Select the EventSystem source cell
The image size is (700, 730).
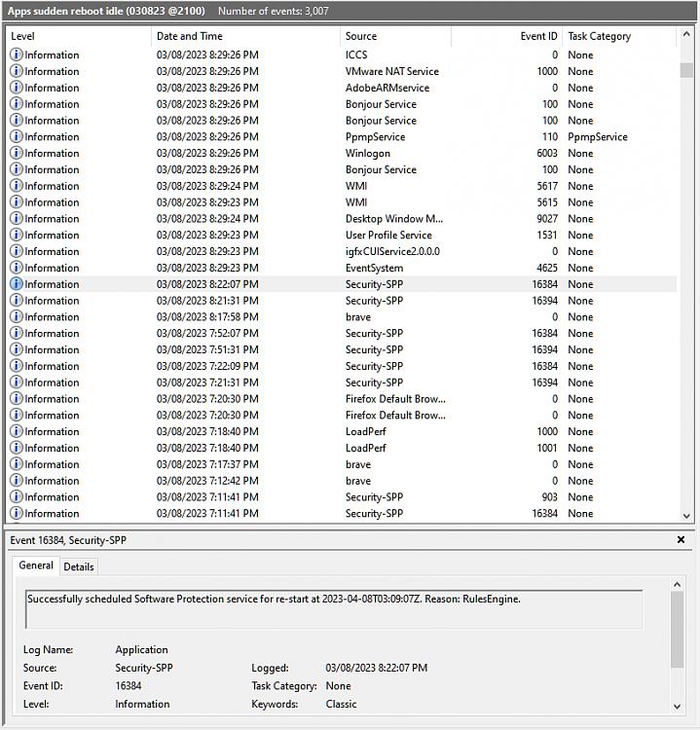tap(374, 268)
